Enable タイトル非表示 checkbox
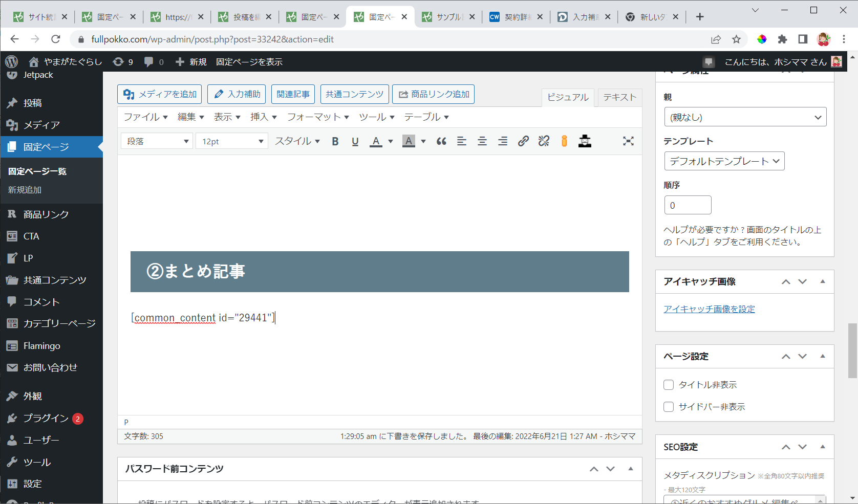This screenshot has height=504, width=858. 669,385
